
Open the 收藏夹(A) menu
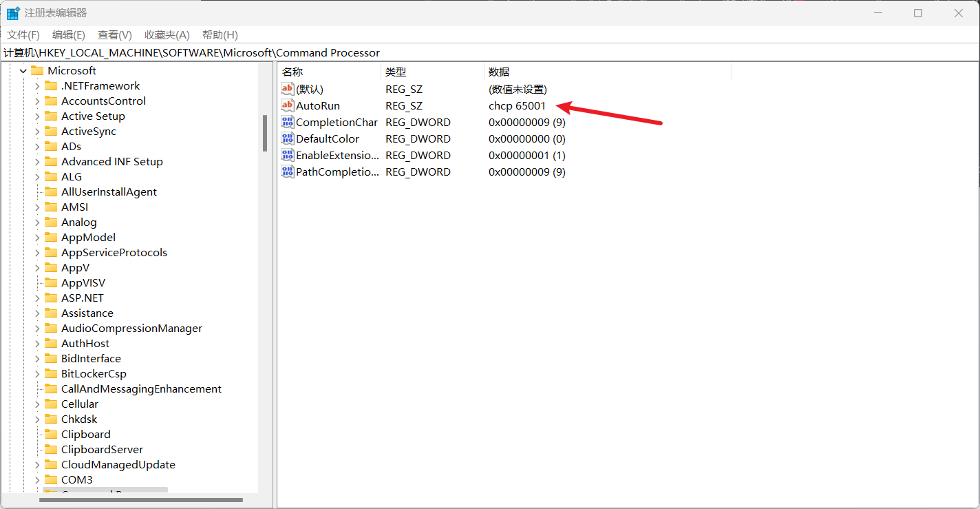167,35
